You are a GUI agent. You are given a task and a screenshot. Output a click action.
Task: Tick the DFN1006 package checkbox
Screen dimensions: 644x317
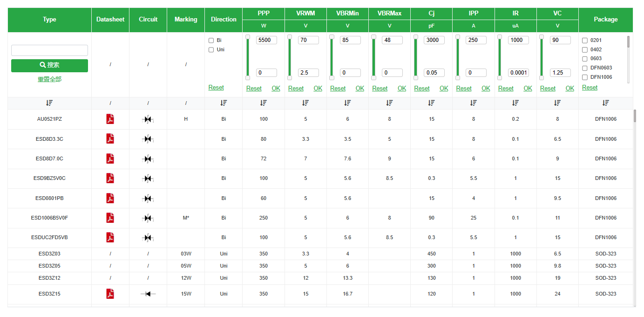pyautogui.click(x=585, y=77)
